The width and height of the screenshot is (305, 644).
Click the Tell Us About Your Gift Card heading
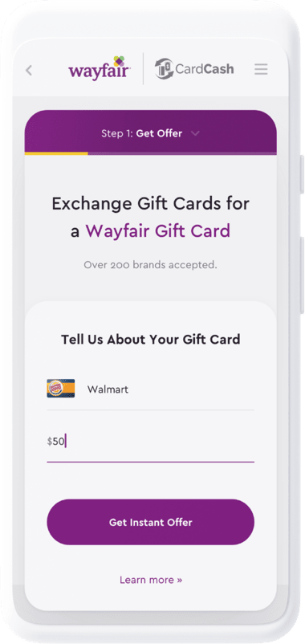tap(151, 340)
